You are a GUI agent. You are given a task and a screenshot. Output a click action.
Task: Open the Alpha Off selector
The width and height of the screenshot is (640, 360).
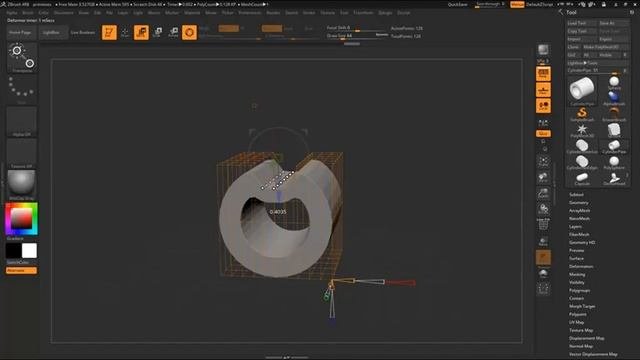tap(22, 121)
